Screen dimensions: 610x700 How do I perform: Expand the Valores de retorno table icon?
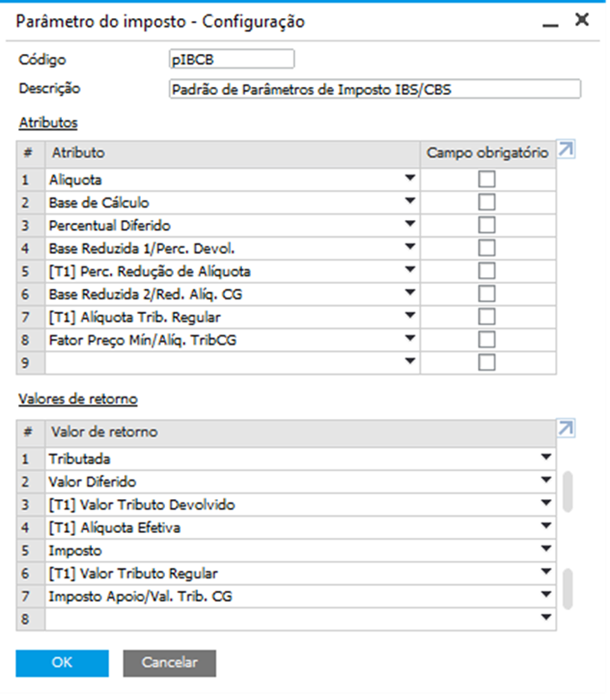566,429
